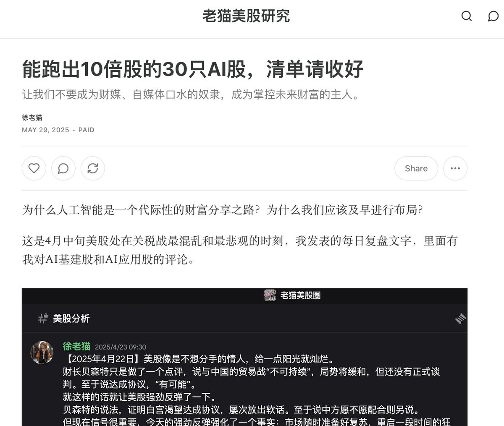
Task: Click the 2025/4/23 09:30 message timestamp
Action: [x=121, y=347]
